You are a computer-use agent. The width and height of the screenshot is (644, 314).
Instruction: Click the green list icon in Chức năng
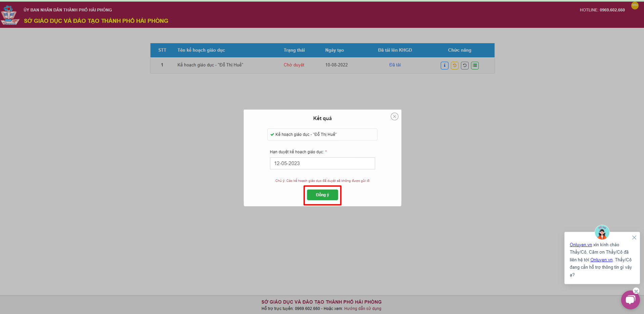[x=474, y=65]
